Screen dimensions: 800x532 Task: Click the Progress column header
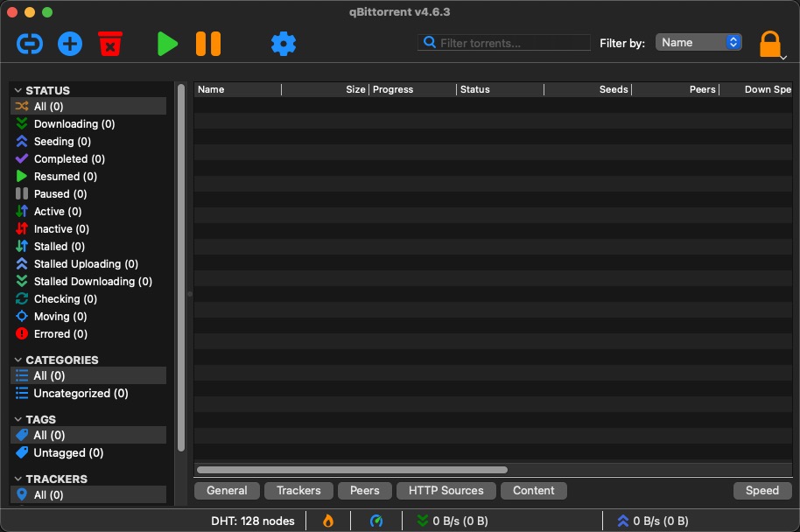[x=392, y=88]
